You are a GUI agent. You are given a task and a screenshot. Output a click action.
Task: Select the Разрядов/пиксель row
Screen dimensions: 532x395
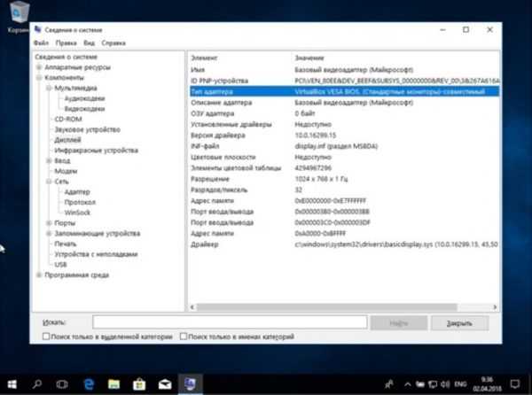point(344,190)
